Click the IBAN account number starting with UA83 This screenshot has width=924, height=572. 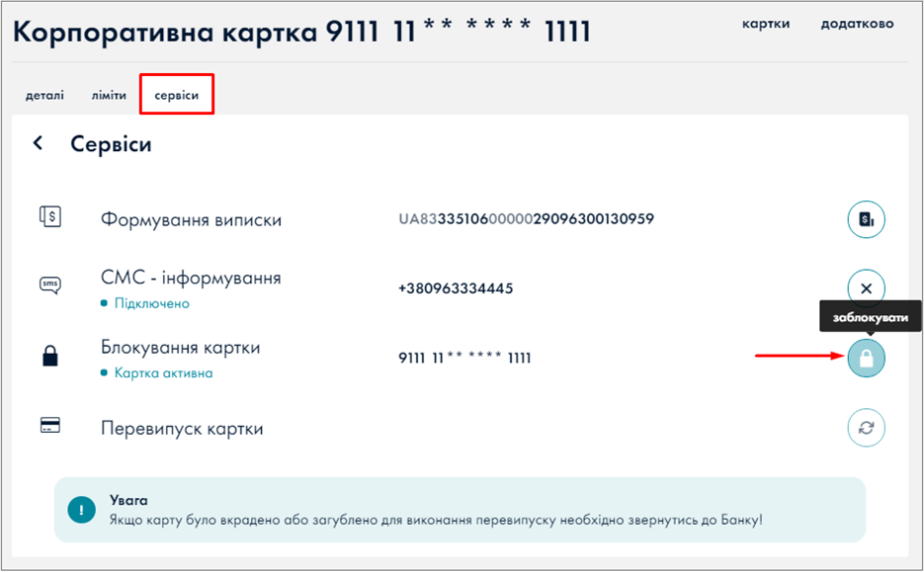point(526,218)
